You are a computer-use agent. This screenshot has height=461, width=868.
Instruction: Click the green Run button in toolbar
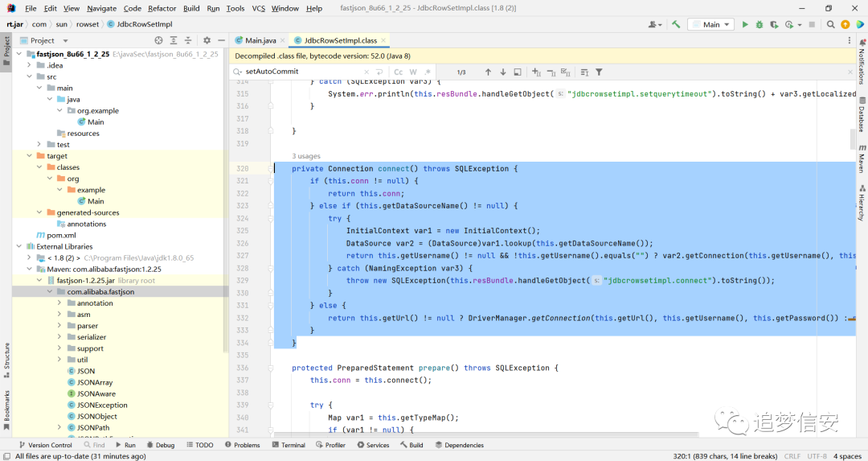[745, 24]
